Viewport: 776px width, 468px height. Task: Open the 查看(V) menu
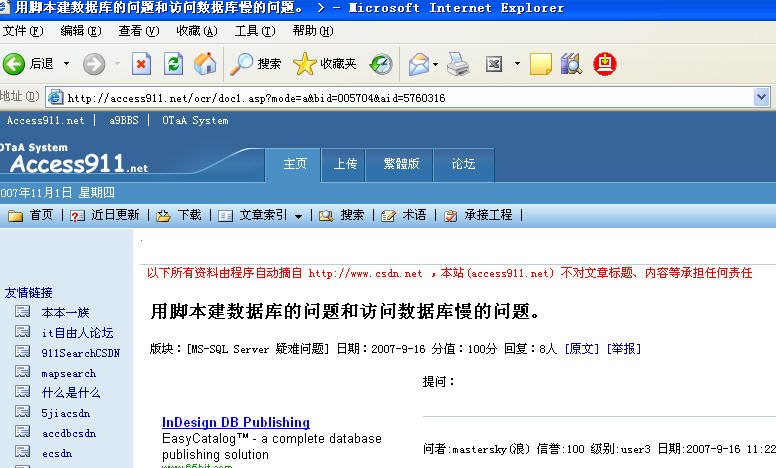click(139, 31)
